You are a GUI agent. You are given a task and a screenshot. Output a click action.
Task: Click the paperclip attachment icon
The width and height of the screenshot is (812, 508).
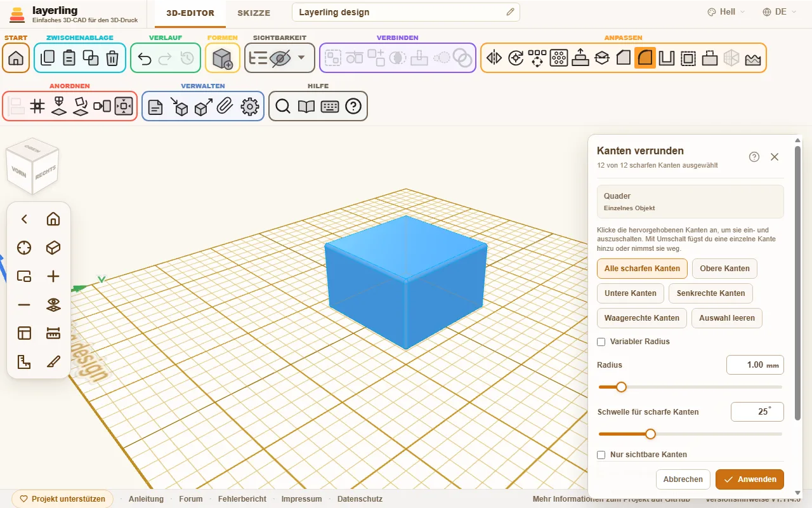coord(225,106)
